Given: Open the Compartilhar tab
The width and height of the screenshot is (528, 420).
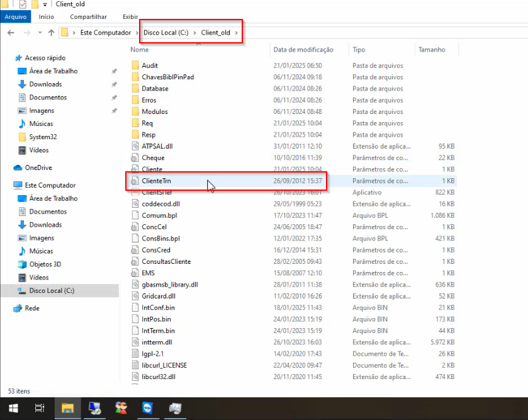Looking at the screenshot, I should (x=88, y=17).
